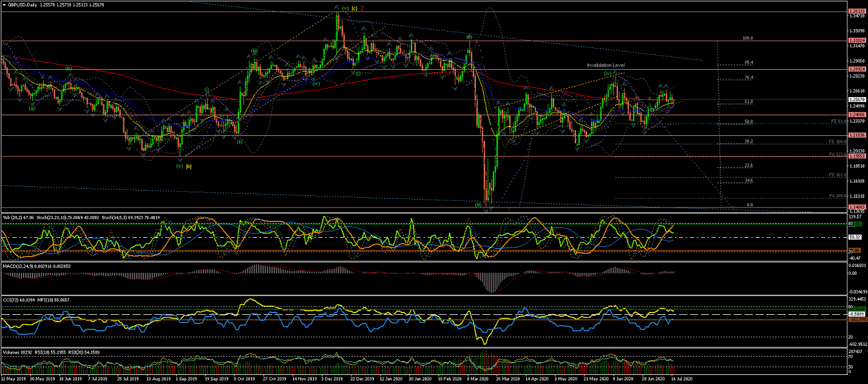Click "12 May 2019" on time axis
This screenshot has height=384, width=868.
[x=13, y=379]
